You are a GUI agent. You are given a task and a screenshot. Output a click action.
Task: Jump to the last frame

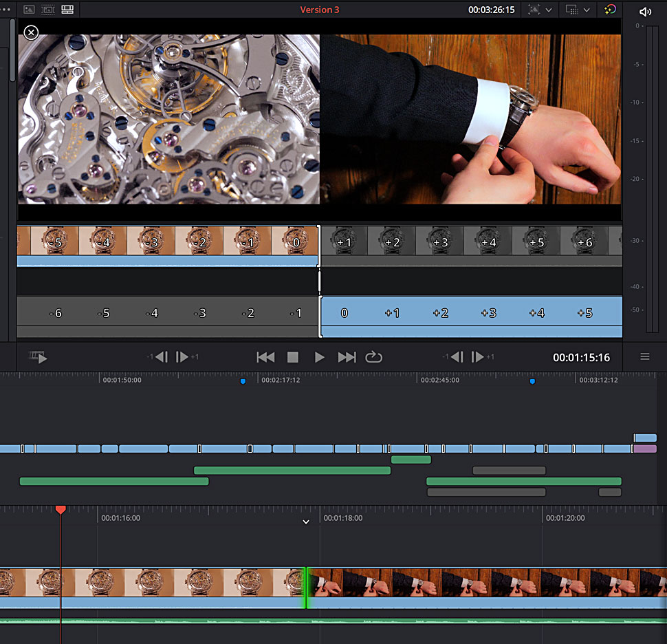coord(347,357)
